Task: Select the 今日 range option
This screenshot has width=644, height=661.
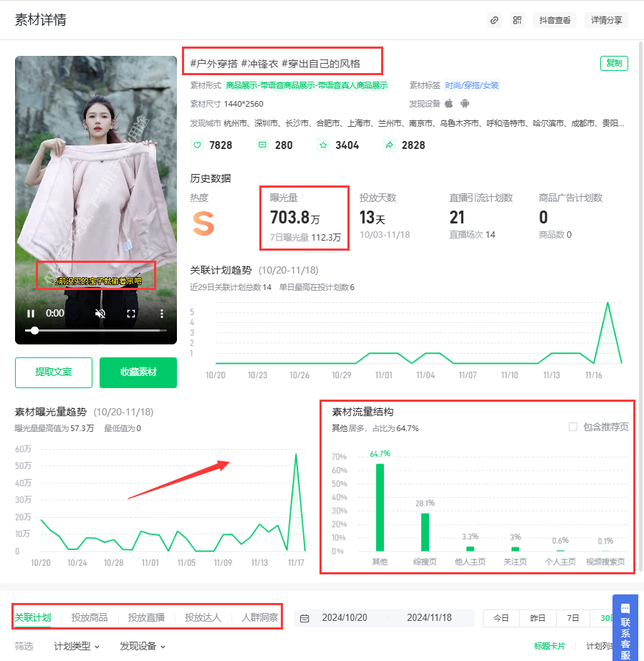Action: coord(501,618)
